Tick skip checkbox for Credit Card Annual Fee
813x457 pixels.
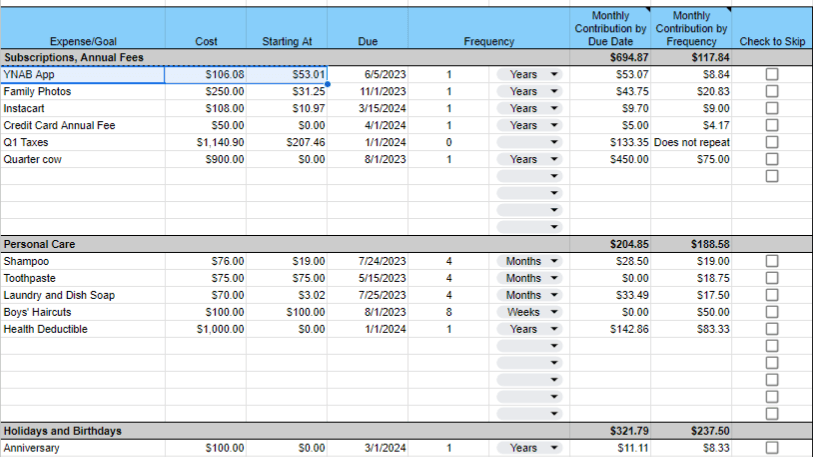(x=772, y=125)
